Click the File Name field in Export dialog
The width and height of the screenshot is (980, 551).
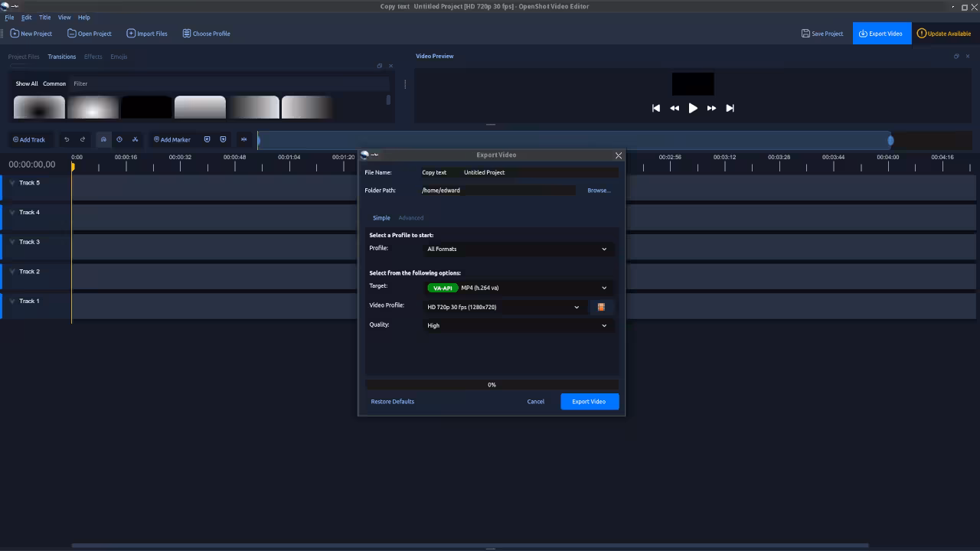tap(519, 172)
